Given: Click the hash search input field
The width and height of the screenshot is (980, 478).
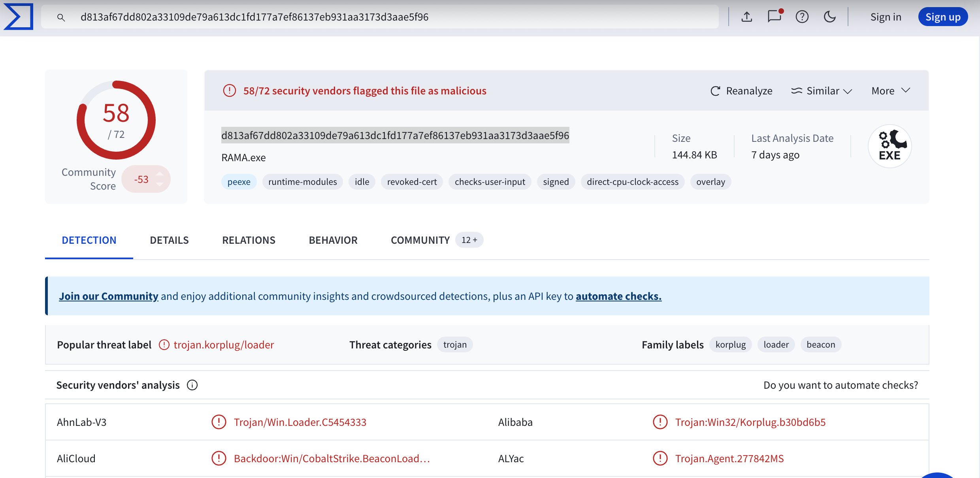Looking at the screenshot, I should click(x=380, y=17).
